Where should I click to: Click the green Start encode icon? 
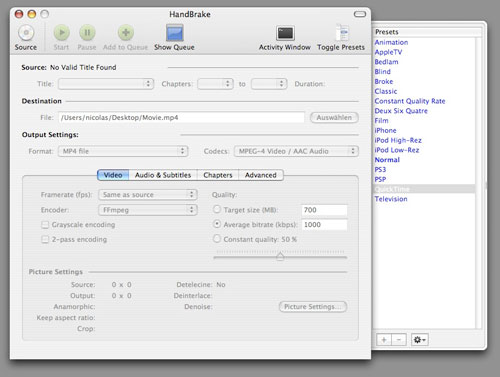[62, 33]
